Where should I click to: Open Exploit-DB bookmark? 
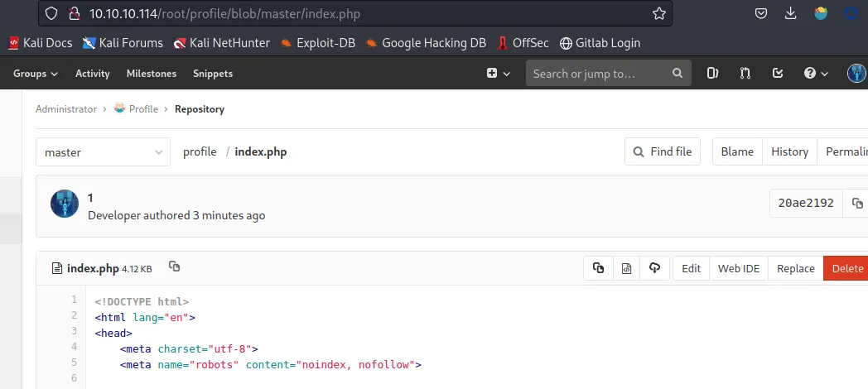318,43
